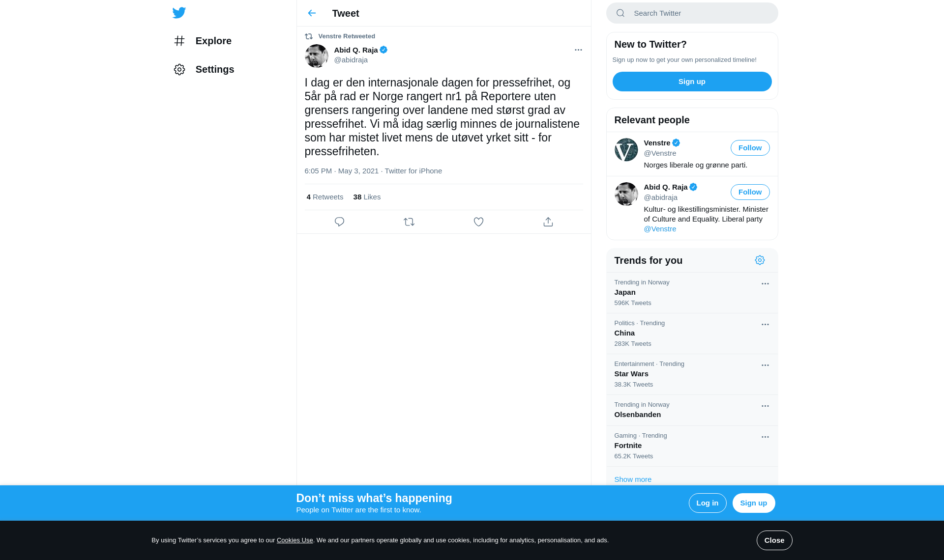Screen dimensions: 944x560
Task: Follow Abid Q. Raja in Relevant people
Action: [750, 192]
